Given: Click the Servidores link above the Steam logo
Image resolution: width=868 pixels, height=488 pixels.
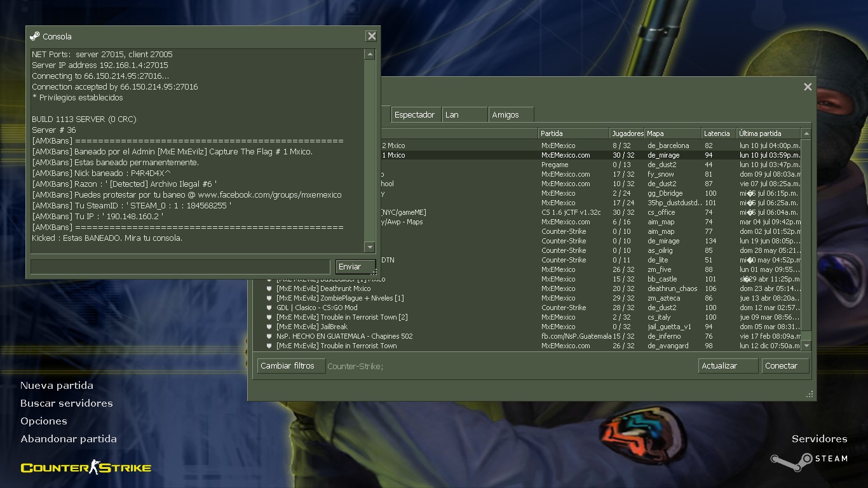Looking at the screenshot, I should click(x=820, y=439).
